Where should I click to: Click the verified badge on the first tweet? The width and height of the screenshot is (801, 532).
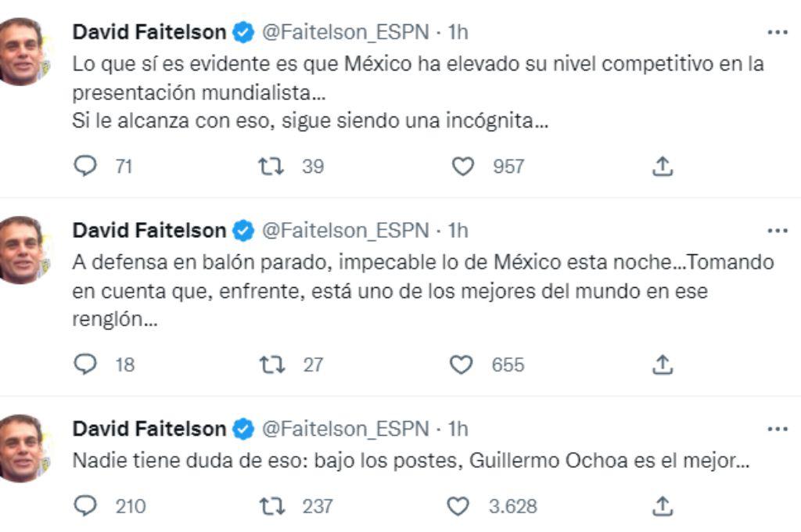tap(242, 32)
